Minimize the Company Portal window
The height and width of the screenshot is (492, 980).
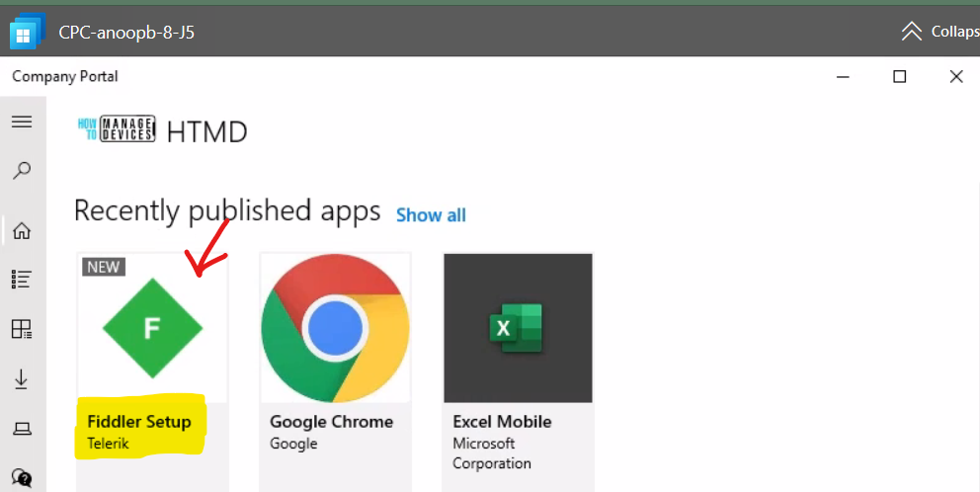tap(843, 77)
